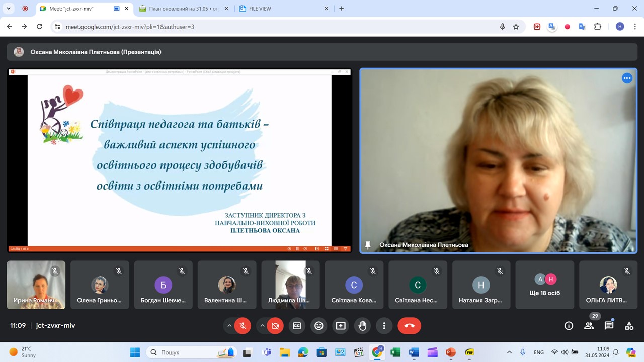
Task: Turn on the camera
Action: click(275, 326)
